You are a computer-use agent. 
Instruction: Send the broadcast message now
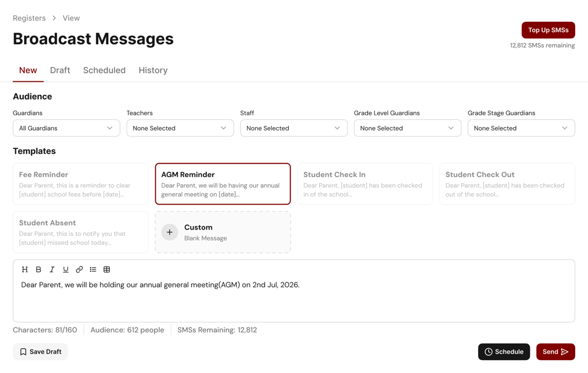click(556, 352)
